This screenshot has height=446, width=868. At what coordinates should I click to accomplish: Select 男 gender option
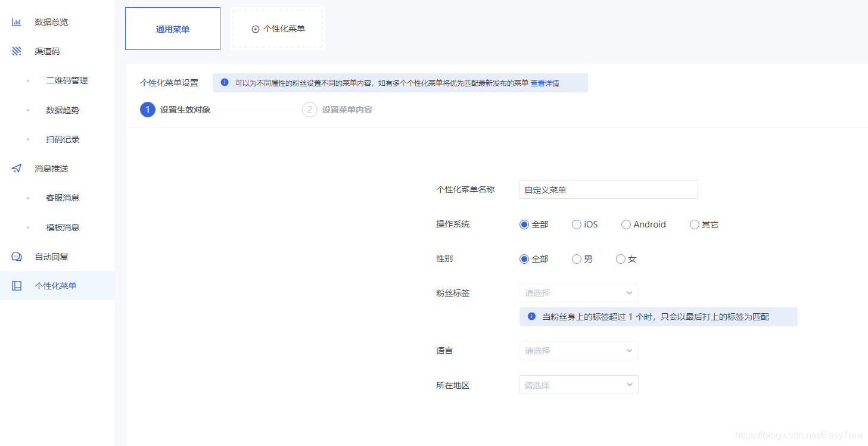coord(577,259)
